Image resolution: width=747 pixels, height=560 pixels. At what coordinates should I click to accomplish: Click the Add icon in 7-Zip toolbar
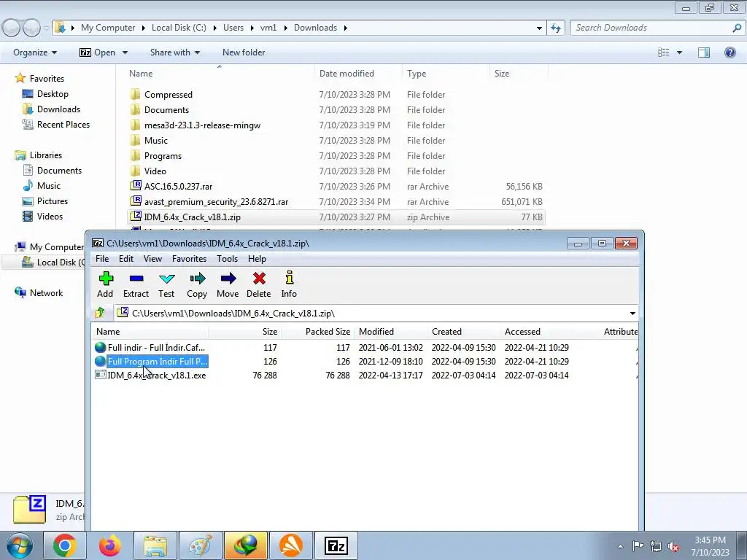click(106, 279)
